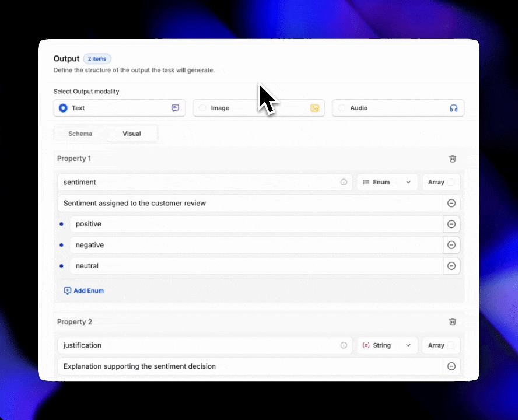518x420 pixels.
Task: Click the info icon in sentiment field
Action: pyautogui.click(x=344, y=182)
